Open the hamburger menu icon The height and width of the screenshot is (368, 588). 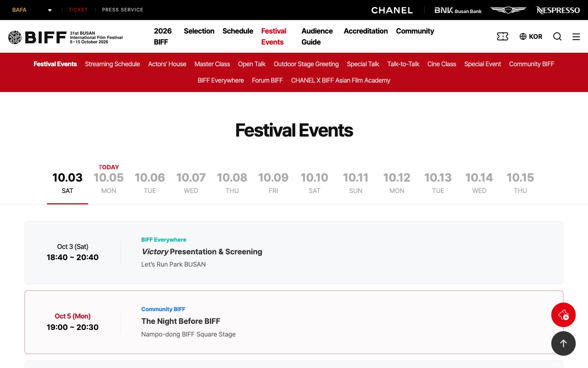pyautogui.click(x=576, y=37)
